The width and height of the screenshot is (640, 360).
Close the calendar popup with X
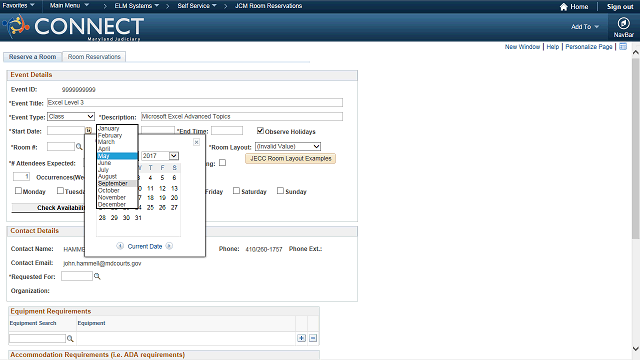click(196, 142)
